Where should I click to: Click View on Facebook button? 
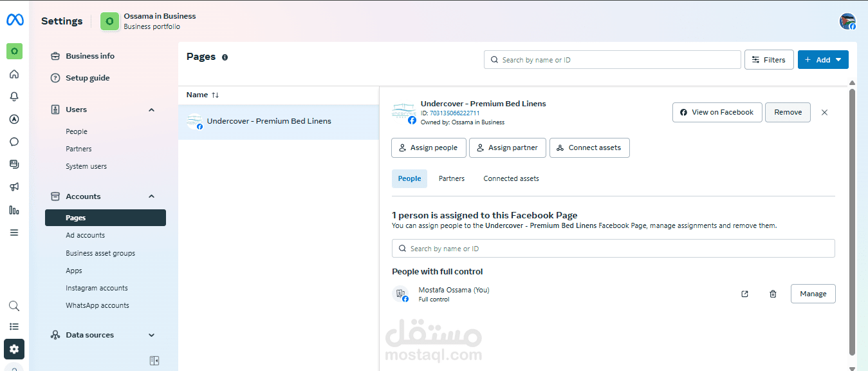pos(717,112)
